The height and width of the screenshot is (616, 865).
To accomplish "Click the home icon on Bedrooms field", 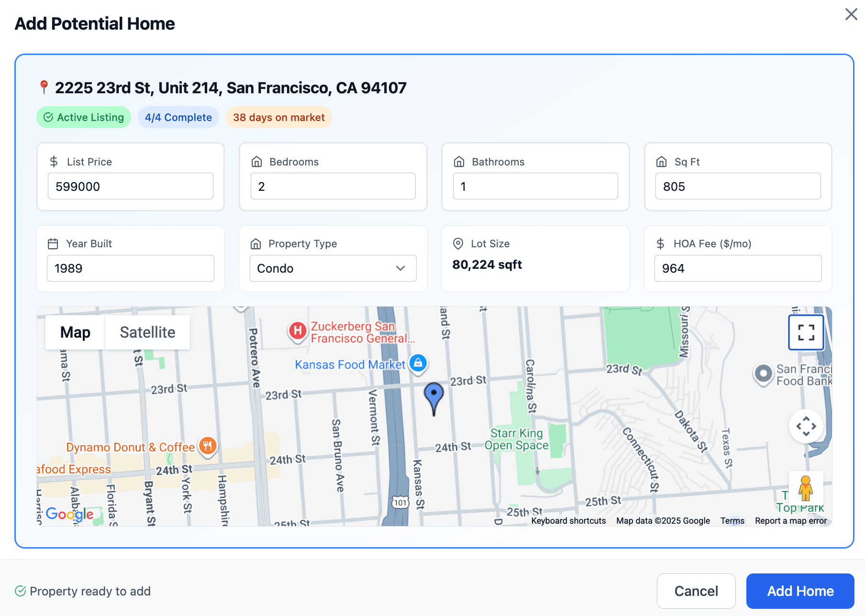I will click(x=256, y=161).
